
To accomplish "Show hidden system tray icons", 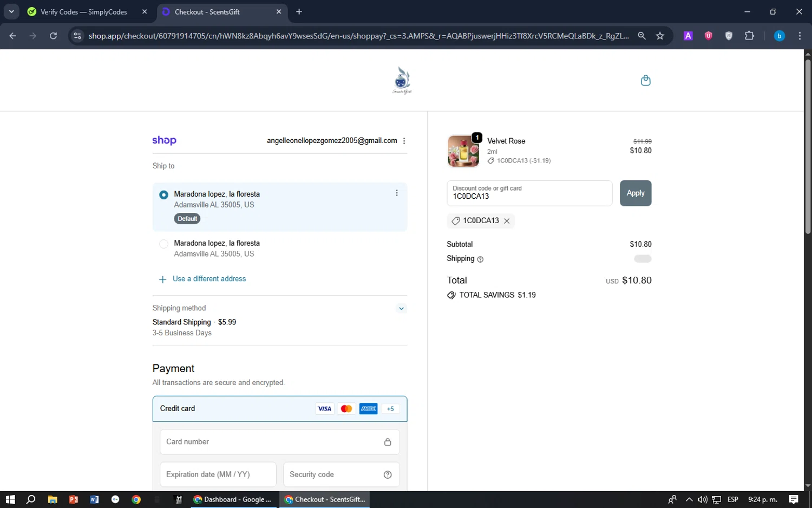I will [x=689, y=499].
